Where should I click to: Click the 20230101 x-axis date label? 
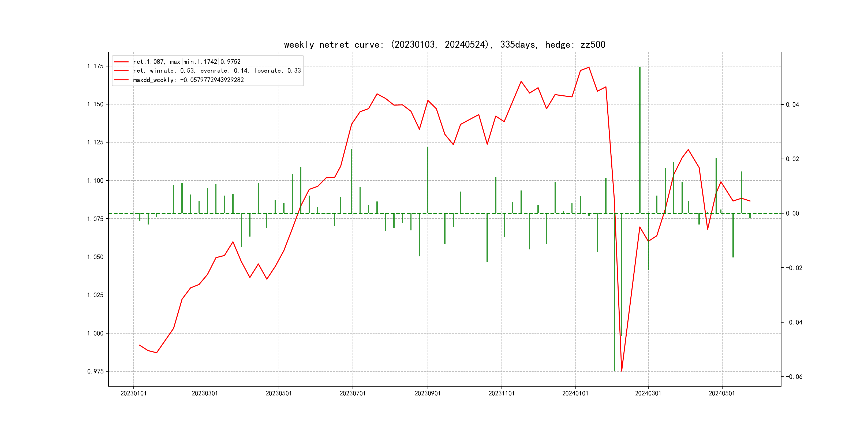[x=133, y=393]
